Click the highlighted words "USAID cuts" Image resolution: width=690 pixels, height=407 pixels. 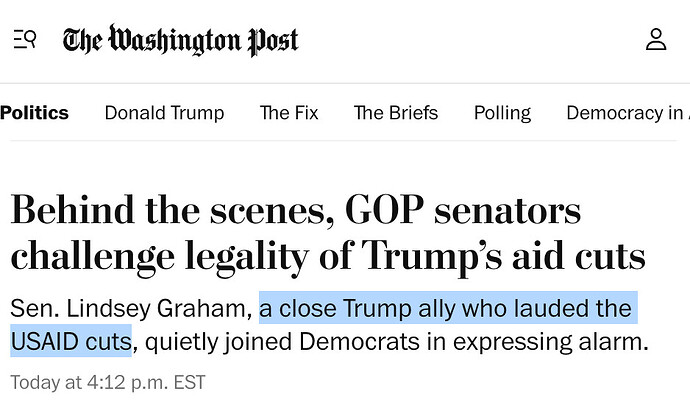[x=71, y=341]
